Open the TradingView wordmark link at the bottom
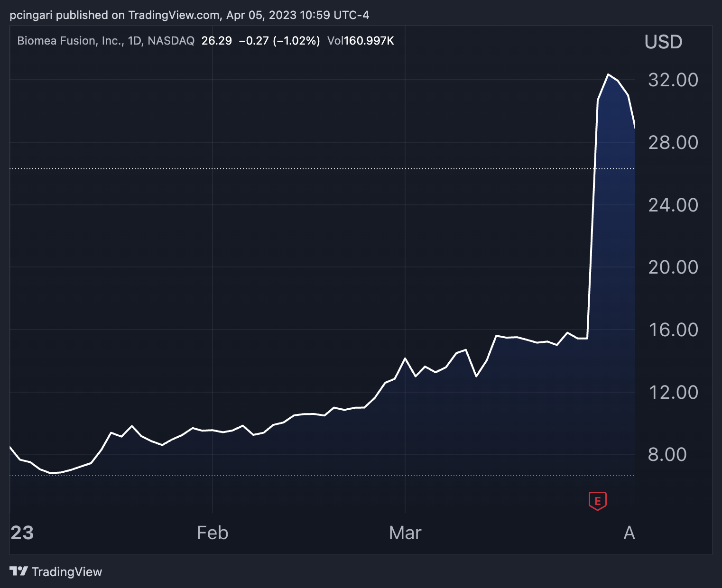Viewport: 722px width, 588px height. 67,572
